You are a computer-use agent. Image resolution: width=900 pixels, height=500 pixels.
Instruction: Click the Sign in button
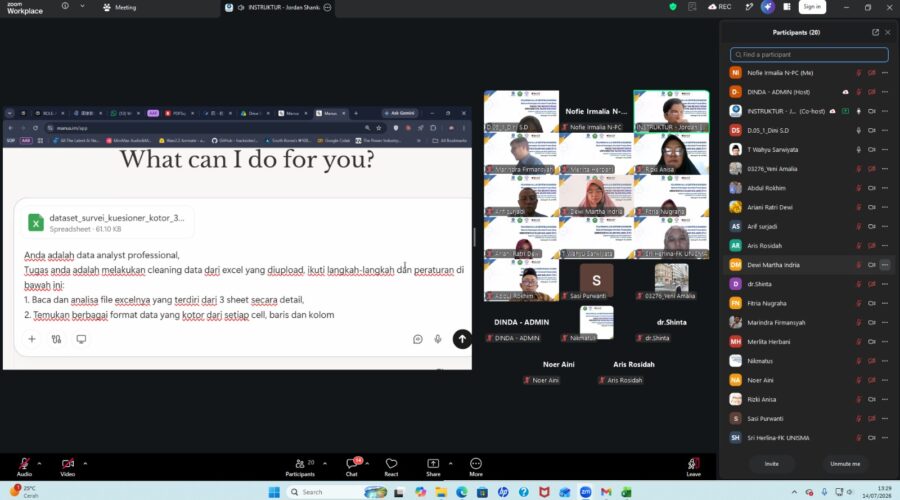812,7
